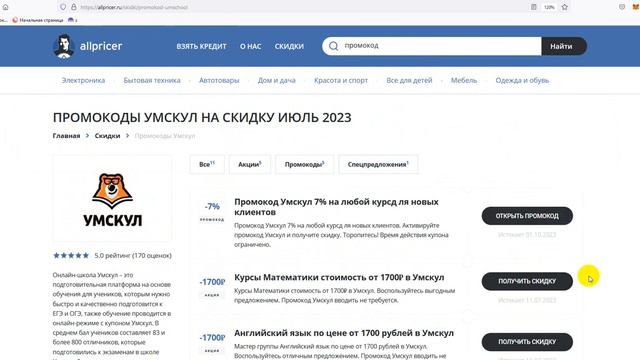Open the Дом и дача category
The image size is (640, 360).
pos(277,80)
